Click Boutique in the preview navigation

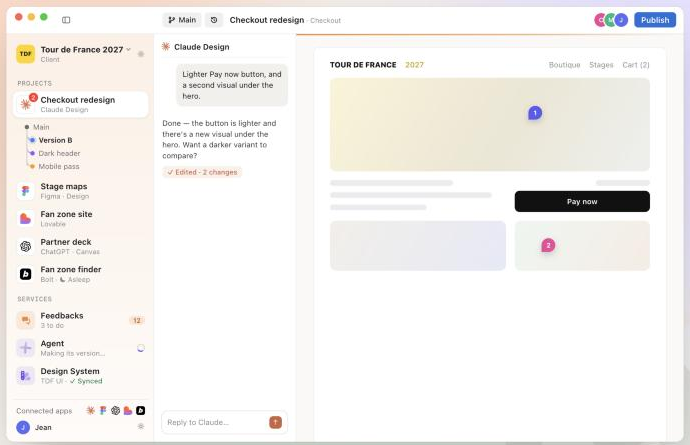point(564,65)
